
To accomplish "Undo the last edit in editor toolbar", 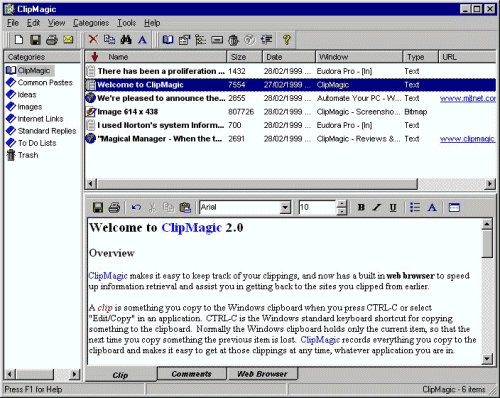I will [136, 208].
